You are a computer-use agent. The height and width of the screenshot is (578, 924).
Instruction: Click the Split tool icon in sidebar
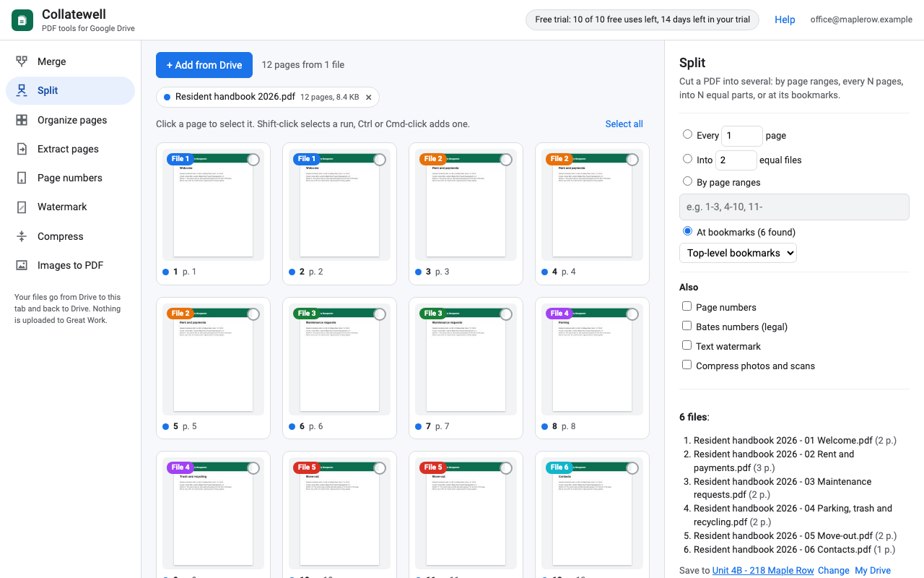click(22, 90)
